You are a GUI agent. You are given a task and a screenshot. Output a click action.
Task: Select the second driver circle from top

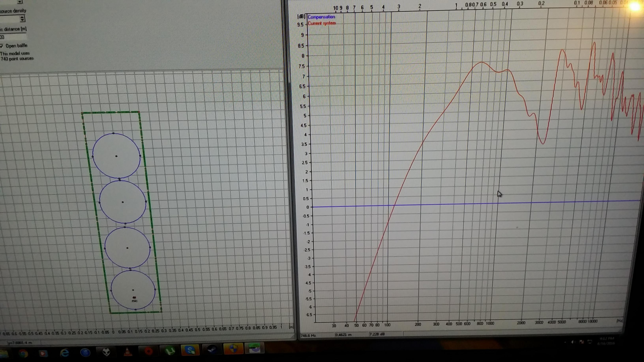[x=123, y=202]
